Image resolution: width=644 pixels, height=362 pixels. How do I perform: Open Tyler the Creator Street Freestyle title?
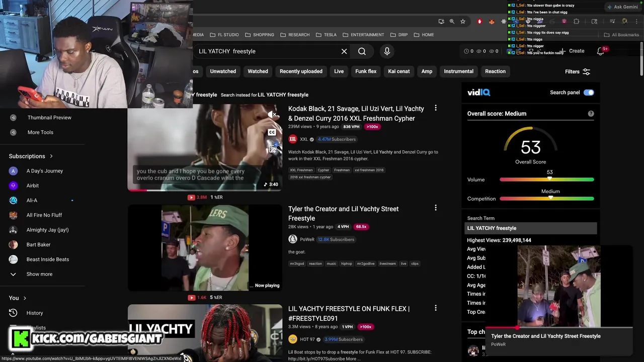(x=343, y=214)
